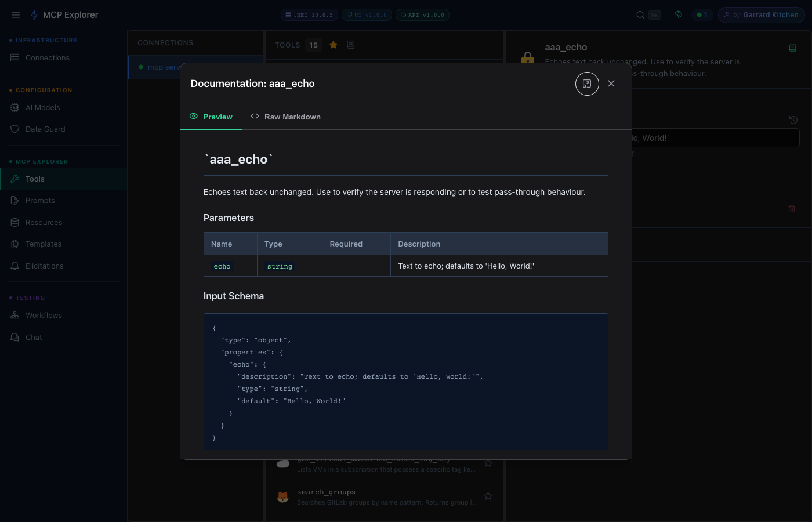Screen dimensions: 812x522
Task: Open the Chat testing icon
Action: click(14, 337)
